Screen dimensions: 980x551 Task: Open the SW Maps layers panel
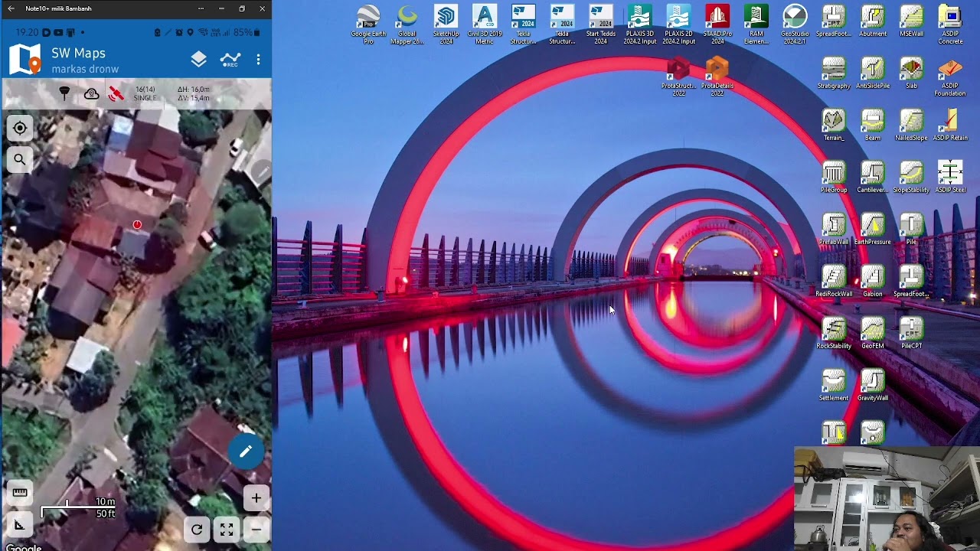pos(198,60)
